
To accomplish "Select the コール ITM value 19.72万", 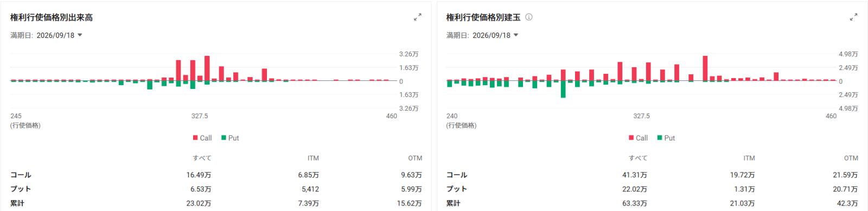I will pyautogui.click(x=742, y=175).
